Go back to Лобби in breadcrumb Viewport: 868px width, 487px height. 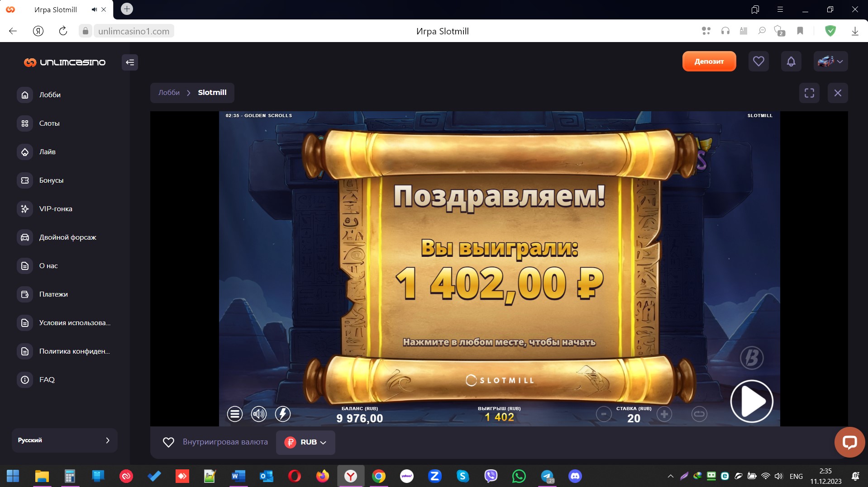coord(169,93)
